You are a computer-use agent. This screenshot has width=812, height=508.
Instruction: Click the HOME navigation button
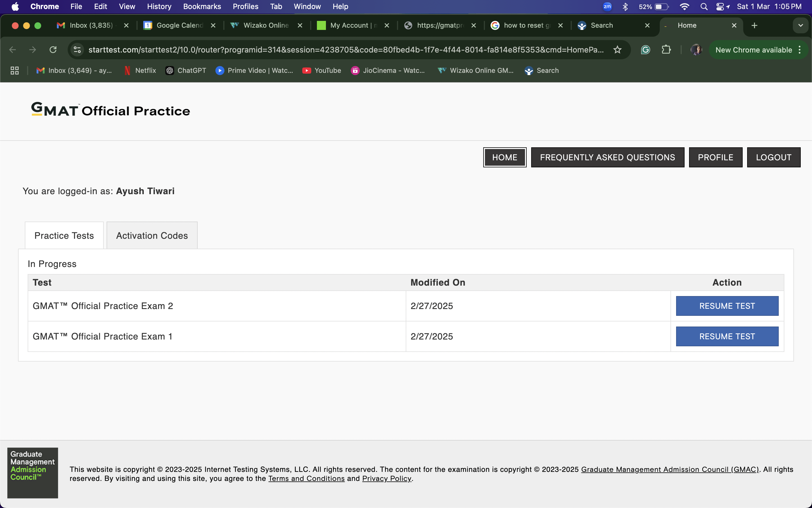point(505,157)
